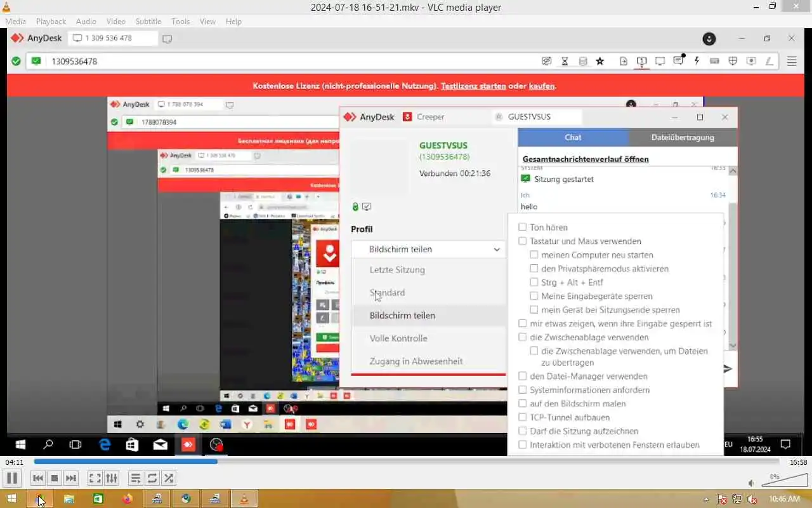
Task: Mute audio via VLC speaker icon
Action: click(x=751, y=484)
